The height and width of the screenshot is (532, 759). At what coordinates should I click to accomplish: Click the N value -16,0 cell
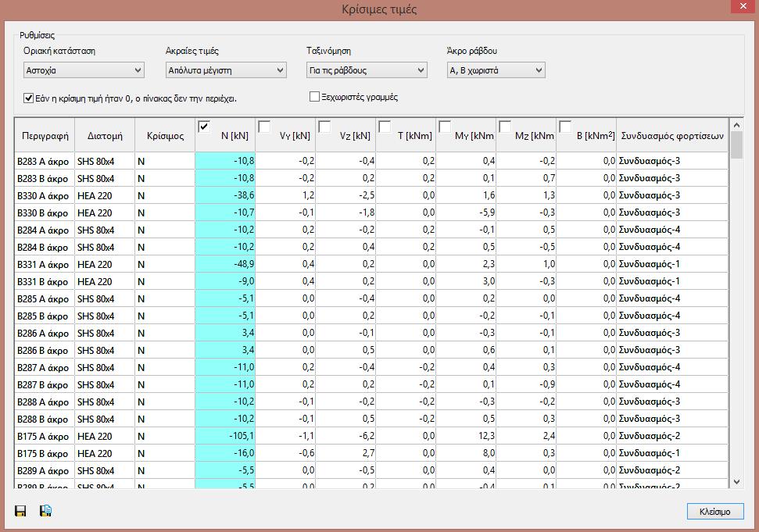click(225, 453)
